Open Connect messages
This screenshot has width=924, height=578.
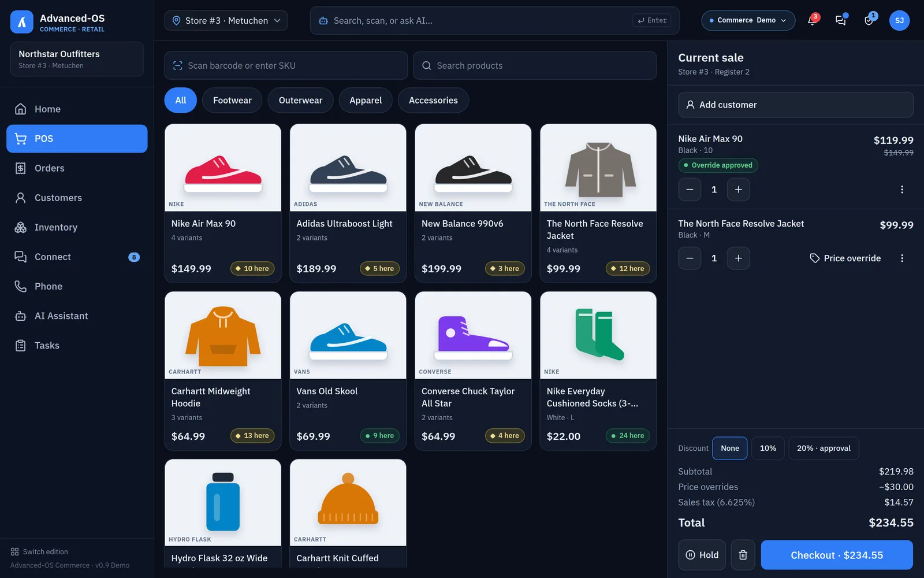click(x=77, y=257)
